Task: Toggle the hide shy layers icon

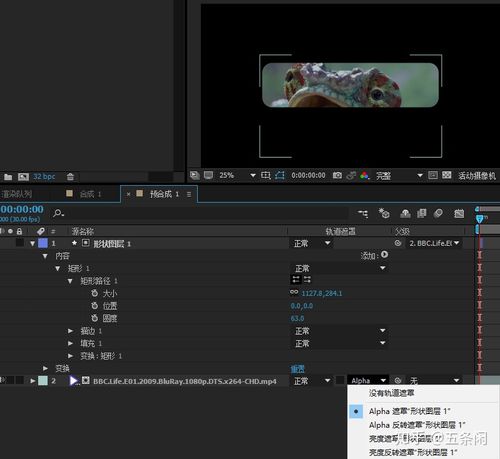Action: (x=405, y=213)
